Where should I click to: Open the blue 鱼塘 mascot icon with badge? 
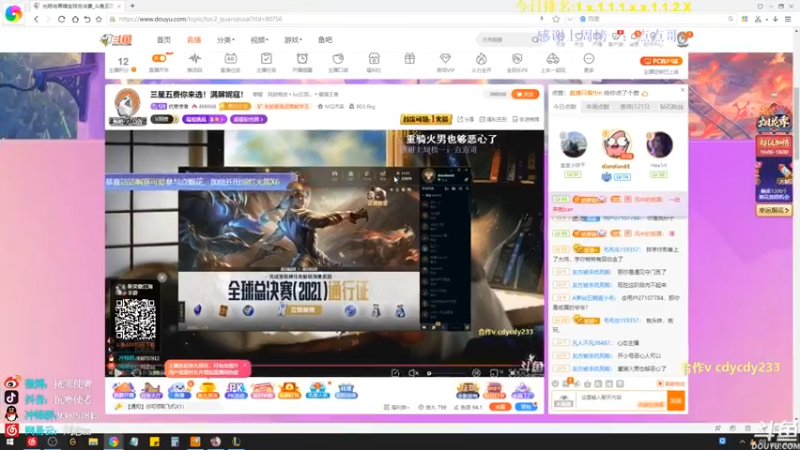tap(179, 391)
